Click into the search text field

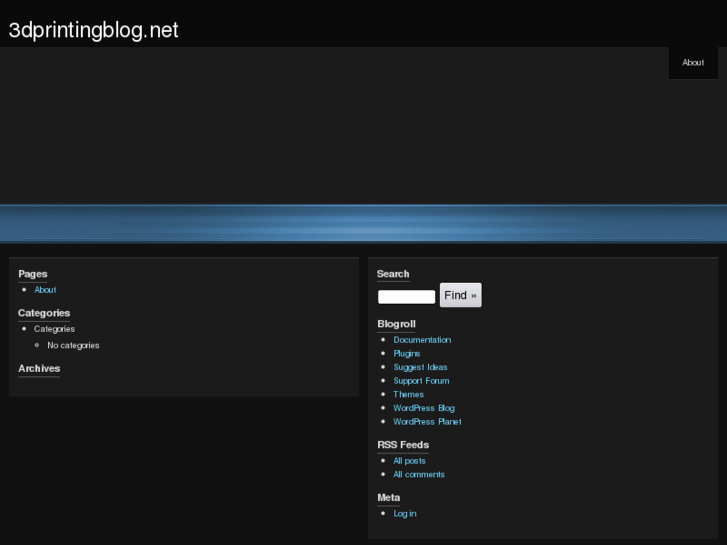[406, 297]
